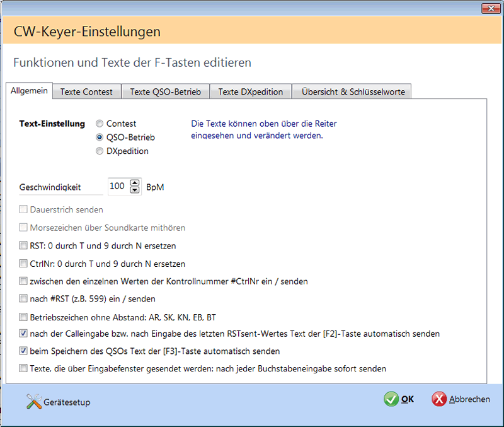Click the red X Abbrechen icon
Screen dimensions: 504x427
(x=438, y=399)
